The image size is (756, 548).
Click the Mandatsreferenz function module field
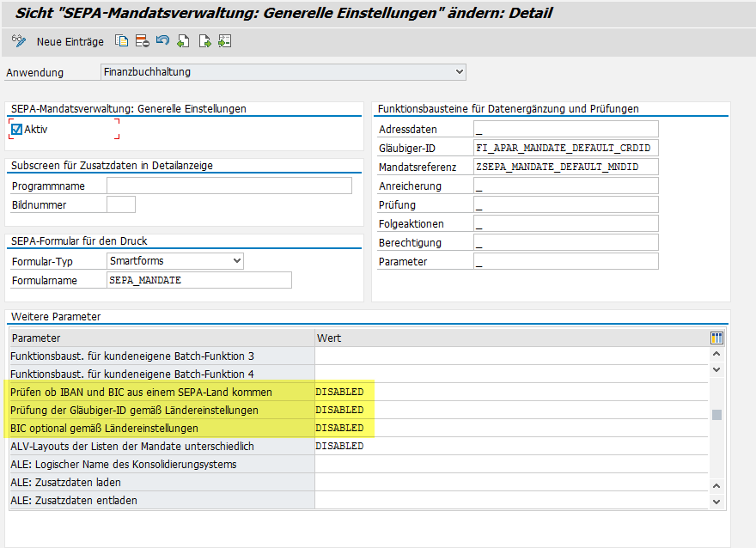click(565, 167)
